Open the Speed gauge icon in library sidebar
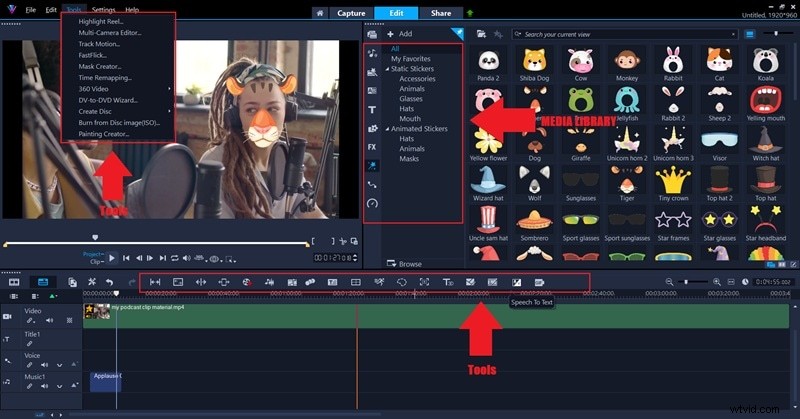This screenshot has width=800, height=419. 372,203
